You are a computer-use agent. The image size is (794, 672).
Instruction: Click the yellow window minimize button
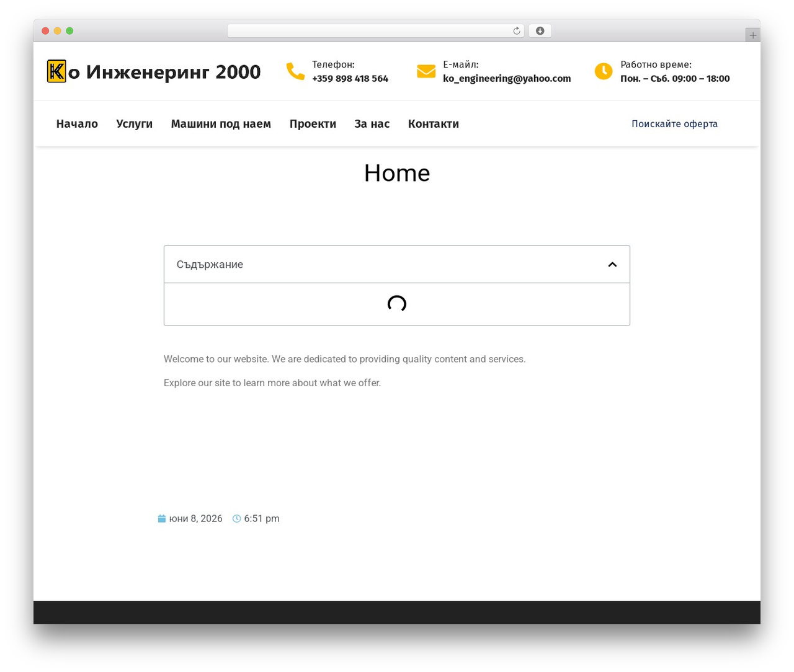point(57,31)
